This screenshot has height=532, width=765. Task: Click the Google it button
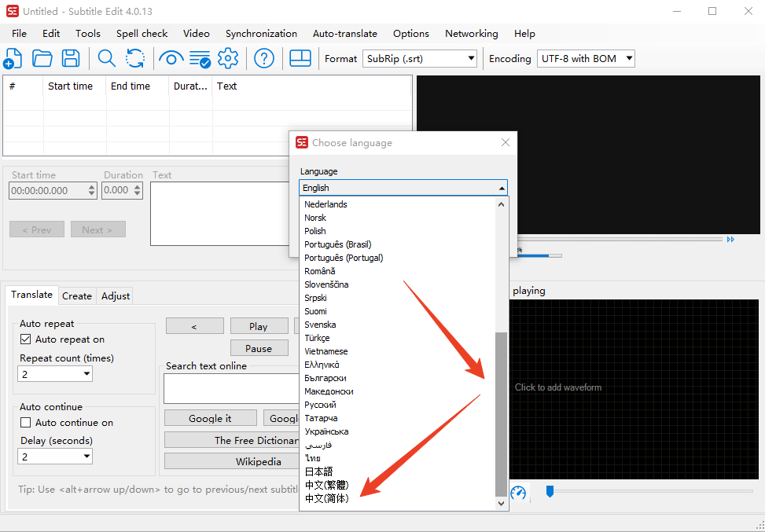pos(210,418)
